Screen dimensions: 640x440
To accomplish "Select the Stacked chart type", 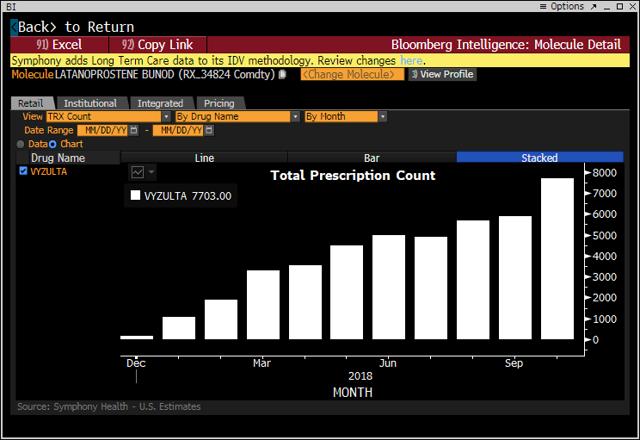I will [540, 158].
